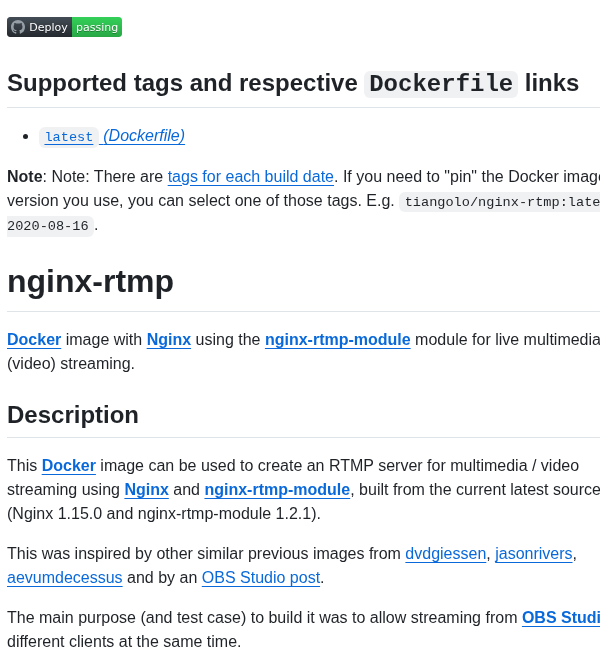Click the Docker link in "This Docker image can"
Screen dimensions: 600x660
pyautogui.click(x=69, y=466)
